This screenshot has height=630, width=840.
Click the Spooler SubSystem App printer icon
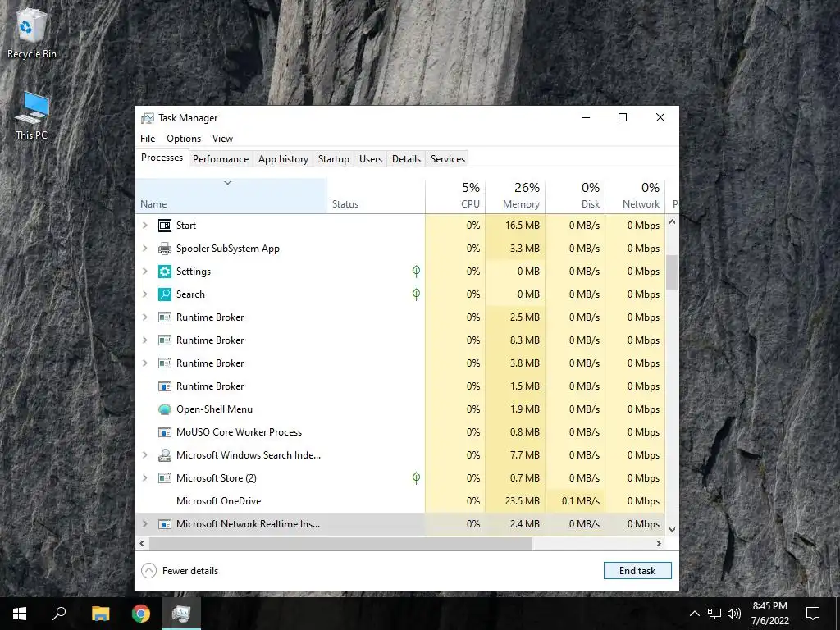pyautogui.click(x=164, y=249)
